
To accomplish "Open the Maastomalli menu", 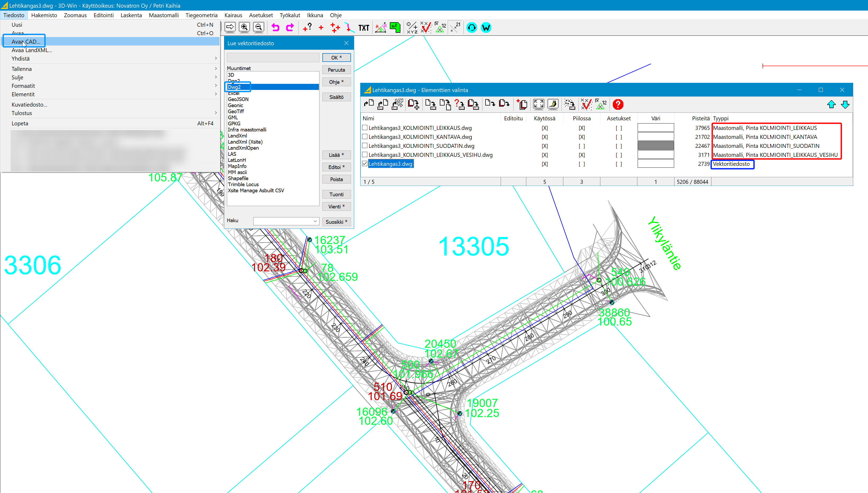I will pos(163,15).
